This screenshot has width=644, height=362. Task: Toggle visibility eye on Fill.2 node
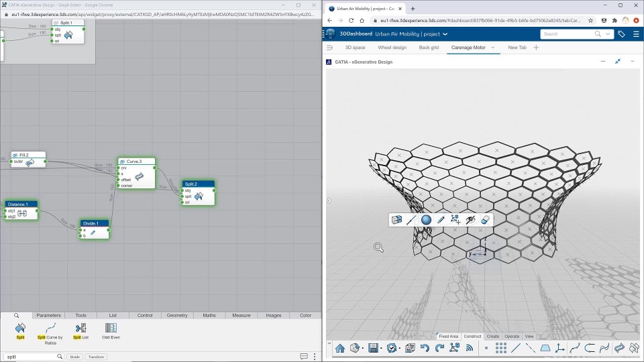click(15, 155)
